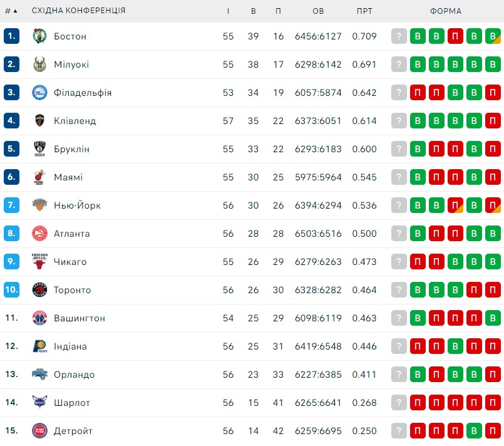504x446 pixels.
Task: Open the Клівленд team link
Action: (x=75, y=121)
